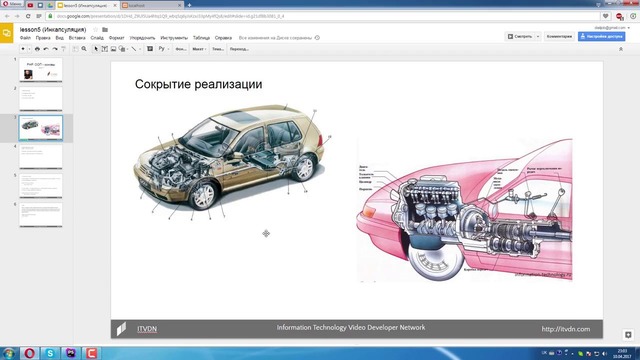Click the Переход transition button
This screenshot has width=640, height=360.
pos(239,49)
